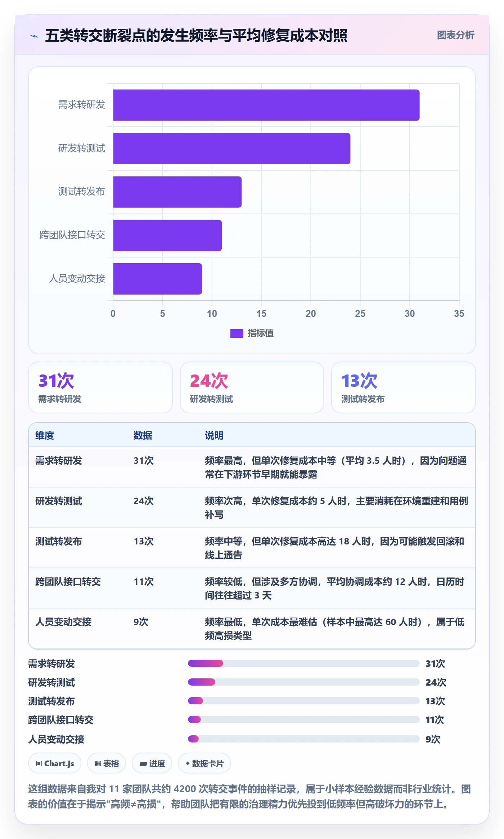Click the grid icon in 表格 chip
The width and height of the screenshot is (504, 839).
(98, 764)
